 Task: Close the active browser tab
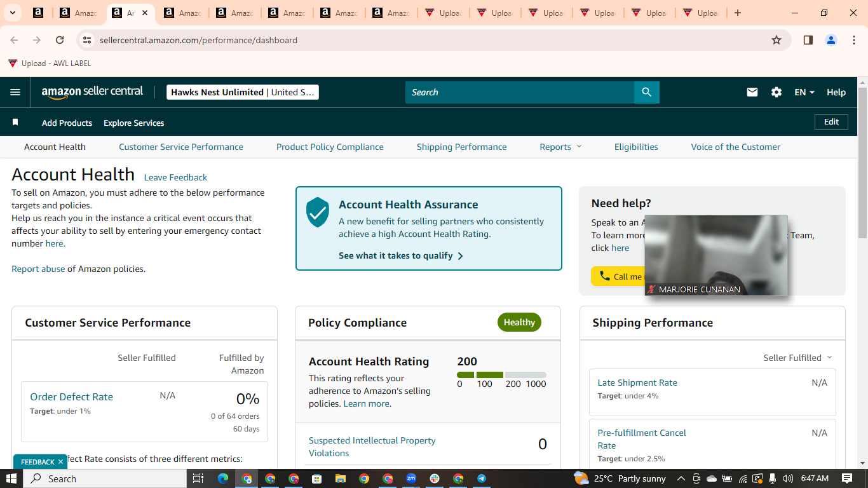pyautogui.click(x=145, y=13)
